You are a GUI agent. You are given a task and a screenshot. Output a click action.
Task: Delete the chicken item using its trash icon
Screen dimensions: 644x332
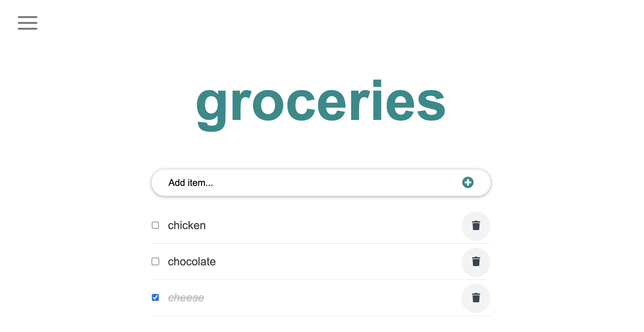(x=476, y=226)
